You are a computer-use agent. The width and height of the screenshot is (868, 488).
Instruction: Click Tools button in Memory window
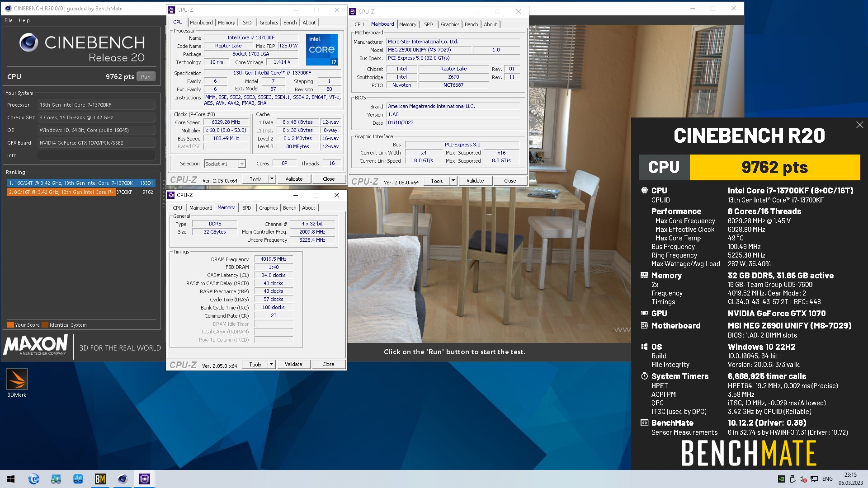coord(255,365)
